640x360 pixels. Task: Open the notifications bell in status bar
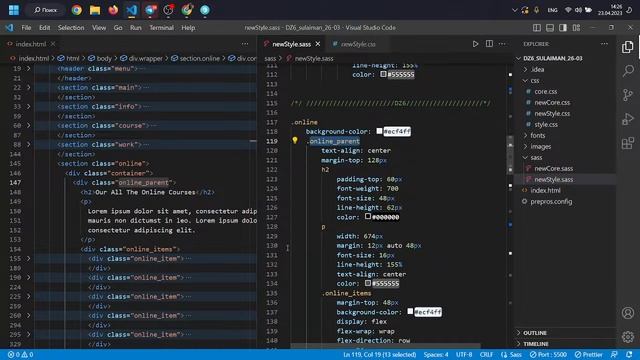click(x=629, y=355)
